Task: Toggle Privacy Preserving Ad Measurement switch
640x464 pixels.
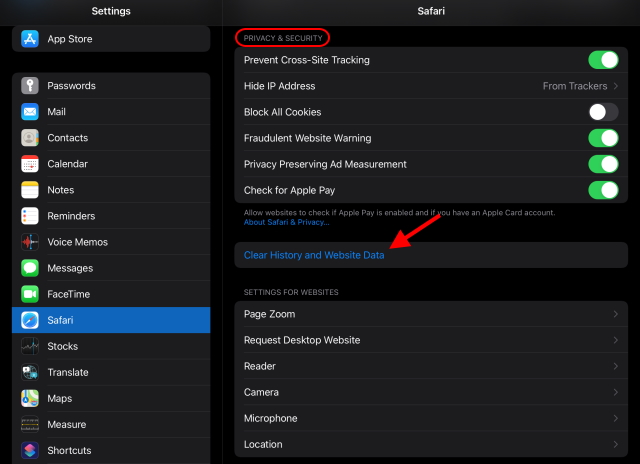Action: (x=603, y=164)
